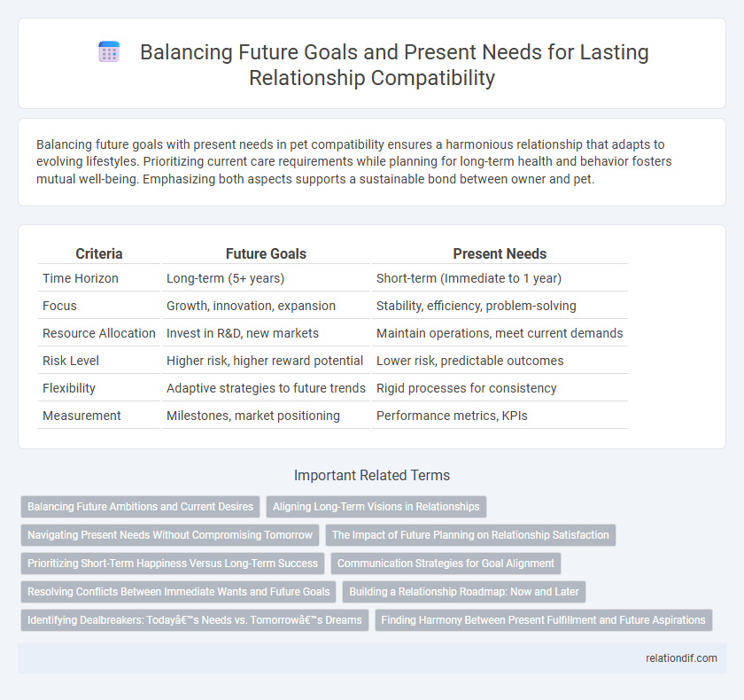Click the 'Important Related Terms' heading
The width and height of the screenshot is (744, 700).
pyautogui.click(x=372, y=476)
